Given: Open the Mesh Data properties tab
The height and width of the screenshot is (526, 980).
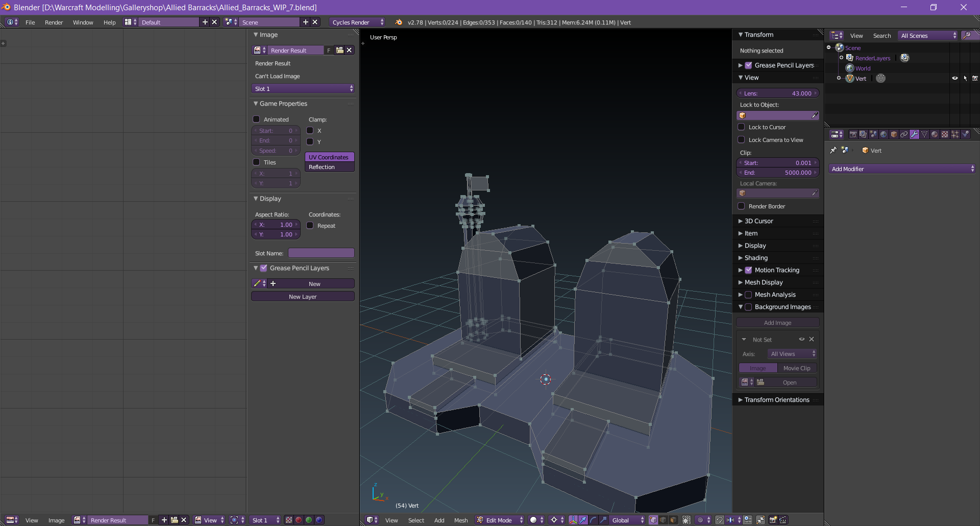Looking at the screenshot, I should (x=924, y=134).
